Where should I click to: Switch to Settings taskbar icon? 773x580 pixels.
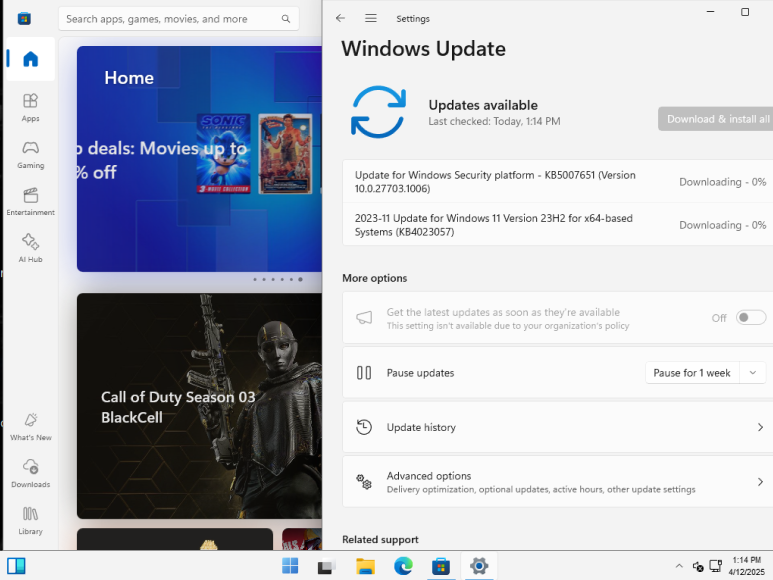(479, 566)
